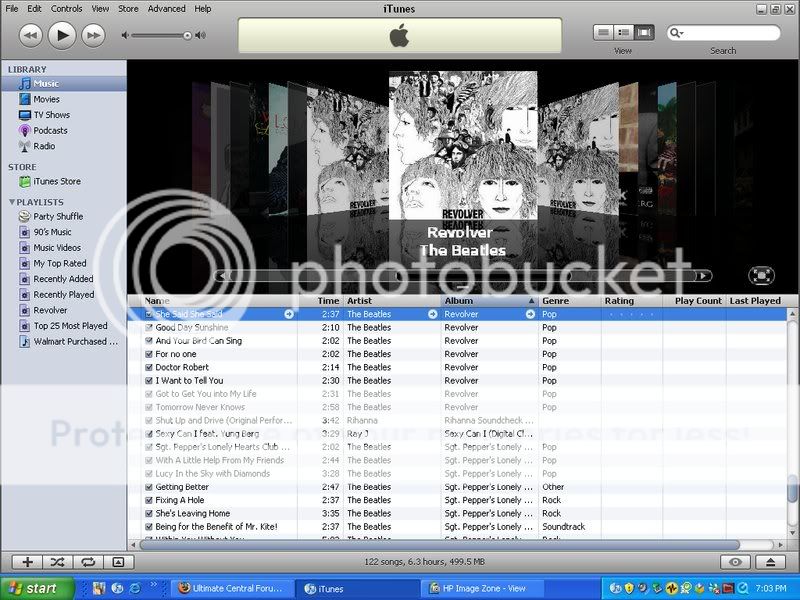800x600 pixels.
Task: Open the Edit menu
Action: pos(34,9)
